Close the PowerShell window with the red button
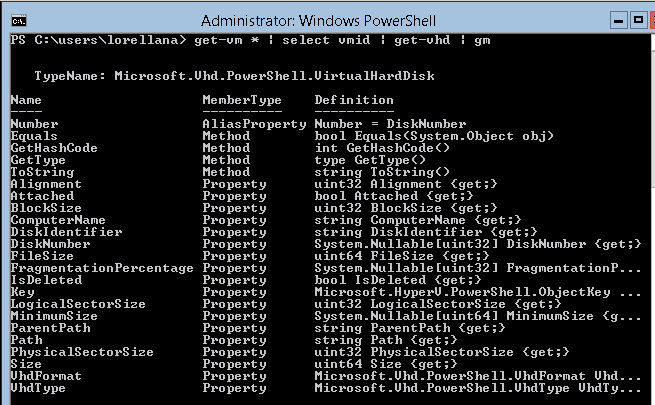 coord(652,20)
